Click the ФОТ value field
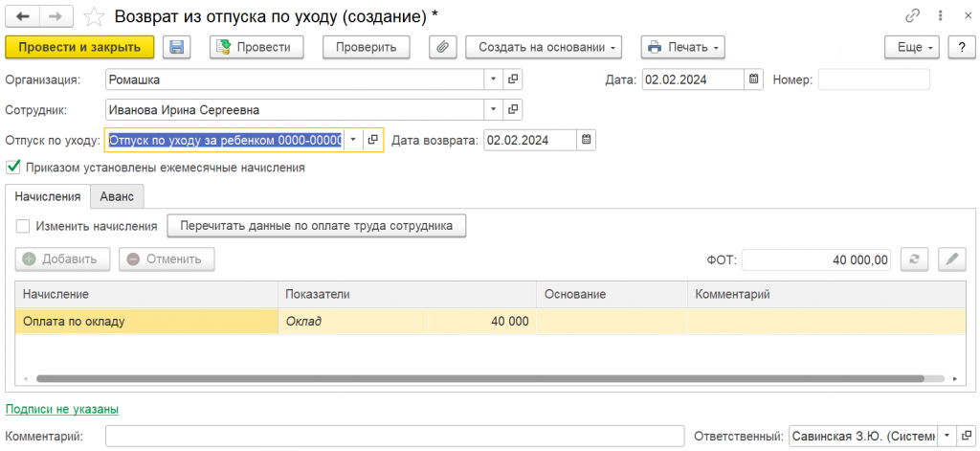 coord(816,259)
